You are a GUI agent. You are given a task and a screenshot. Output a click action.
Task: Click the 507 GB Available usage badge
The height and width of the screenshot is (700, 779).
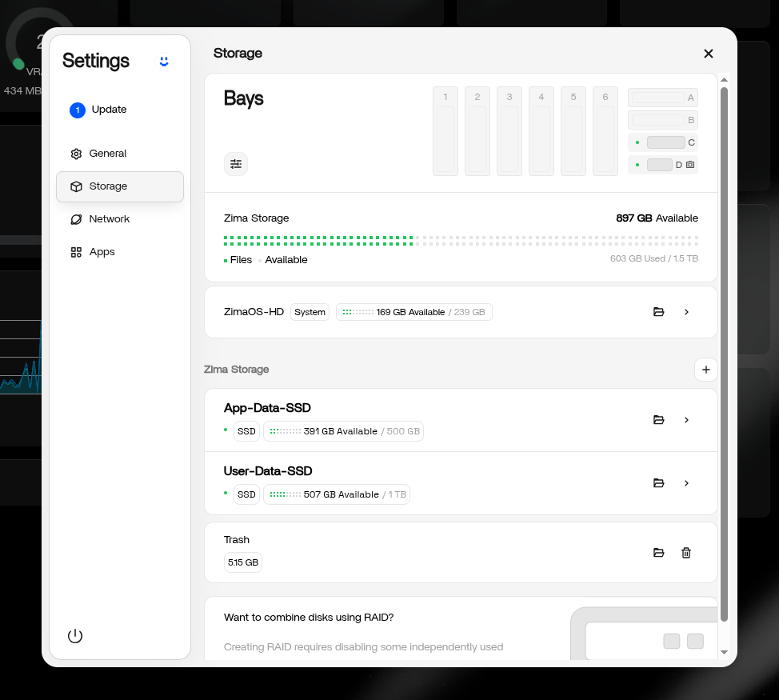[337, 494]
